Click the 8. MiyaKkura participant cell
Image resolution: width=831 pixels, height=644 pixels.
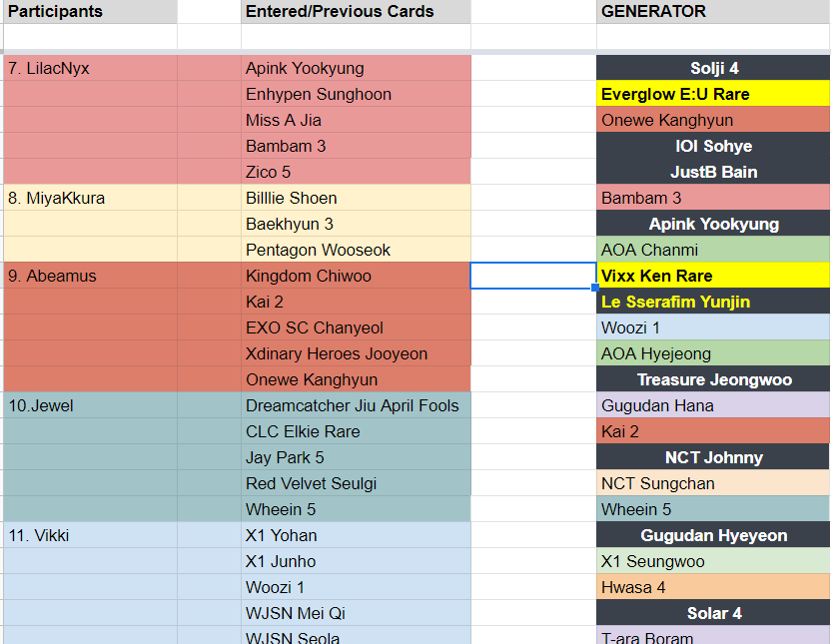click(90, 198)
